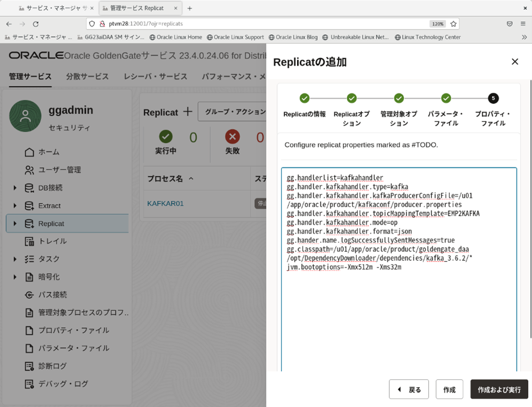
Task: Show more bookmarks with chevron
Action: click(524, 37)
